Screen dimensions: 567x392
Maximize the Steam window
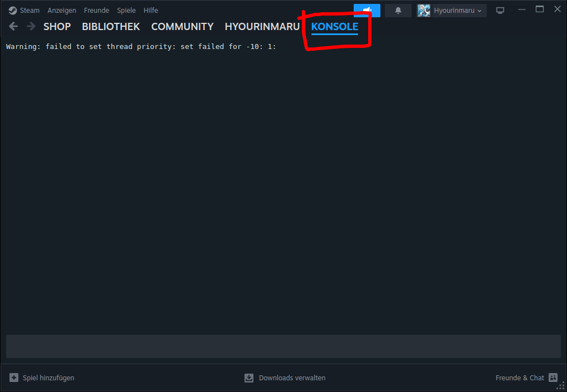pyautogui.click(x=540, y=9)
